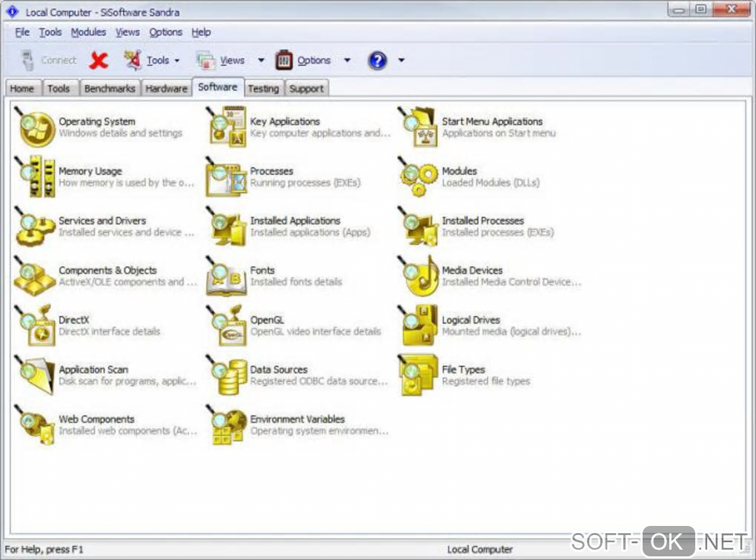
Task: Switch to the Home tab
Action: (22, 89)
